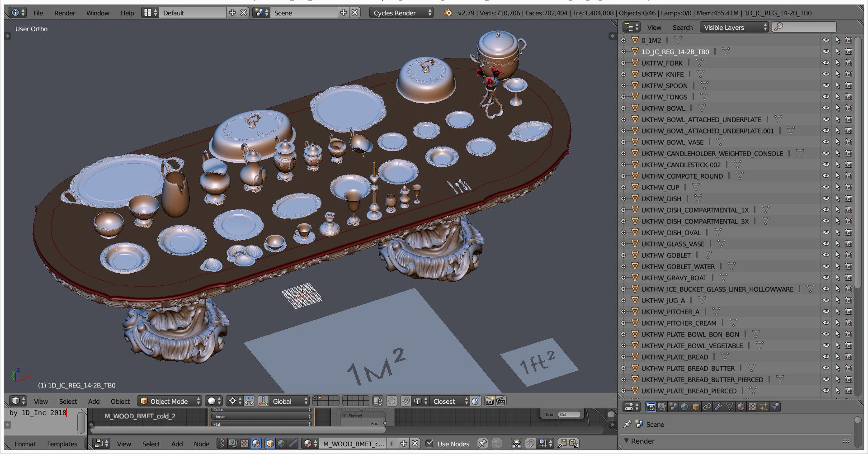868x454 pixels.
Task: Toggle proportional editing circle button
Action: click(x=392, y=401)
